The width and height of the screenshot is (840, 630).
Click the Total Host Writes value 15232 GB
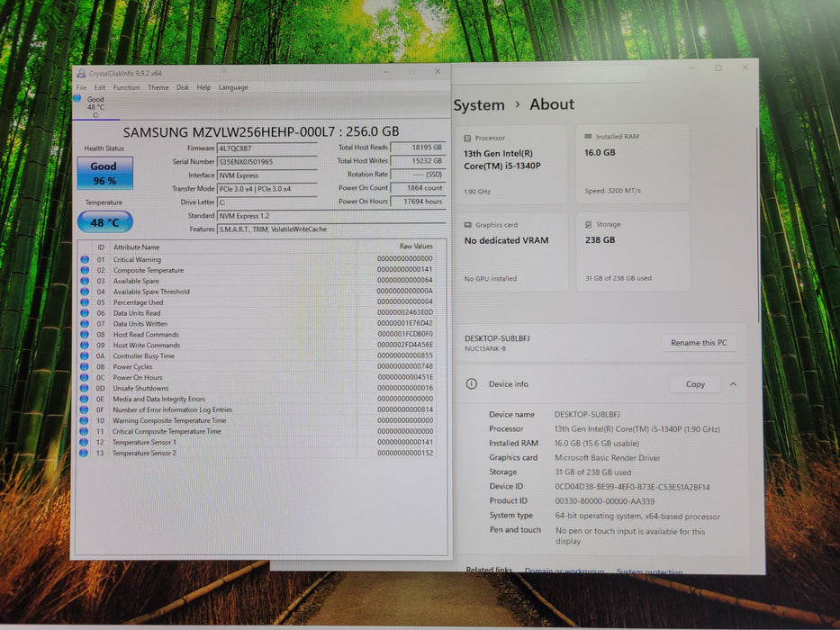pos(418,161)
